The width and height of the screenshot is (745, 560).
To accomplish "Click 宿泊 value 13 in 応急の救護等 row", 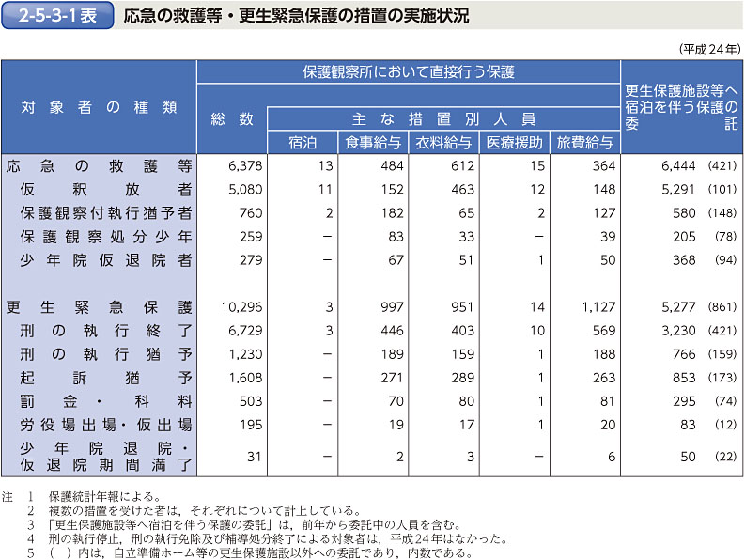I will pos(325,166).
